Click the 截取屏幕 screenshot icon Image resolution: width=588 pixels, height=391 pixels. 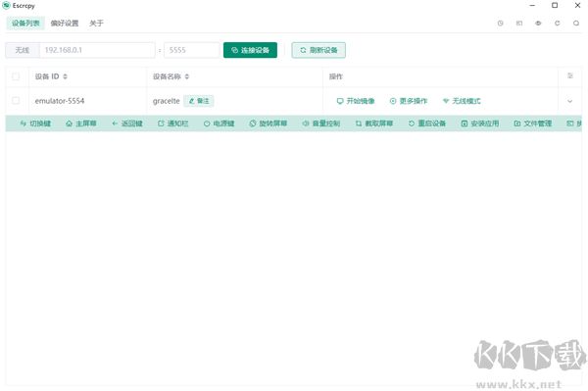click(359, 123)
